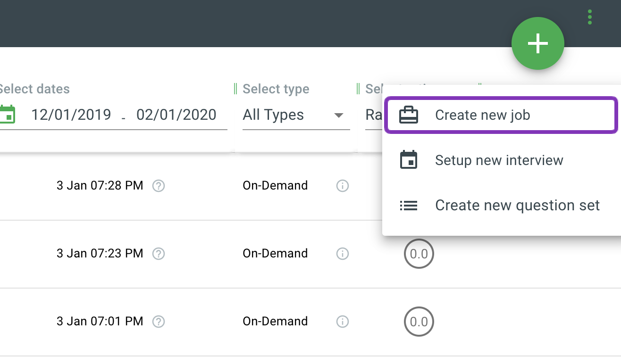This screenshot has height=364, width=621.
Task: Click the start date 12/01/2019 field
Action: 71,115
